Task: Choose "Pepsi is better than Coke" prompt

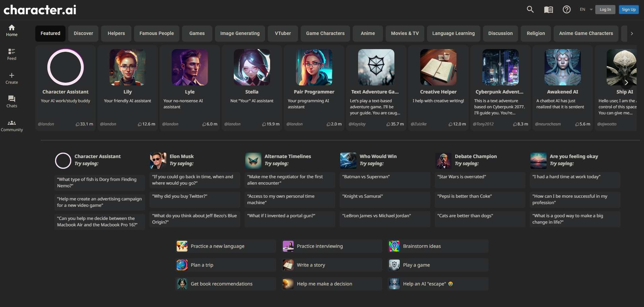Action: [x=480, y=199]
